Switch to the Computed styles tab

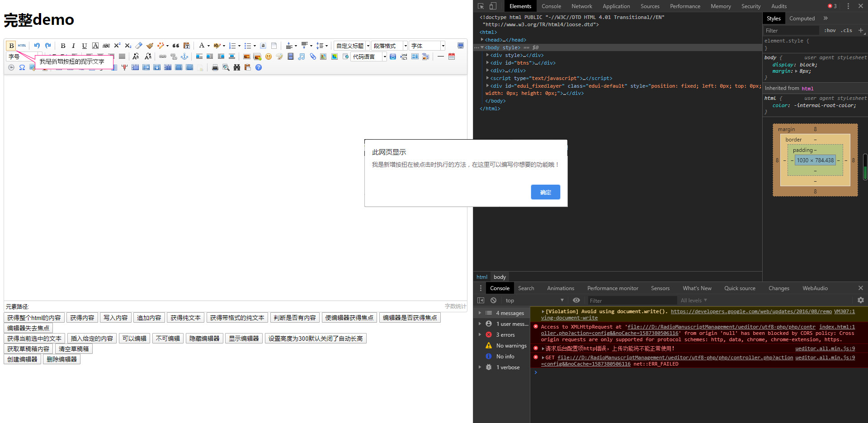[x=802, y=19]
